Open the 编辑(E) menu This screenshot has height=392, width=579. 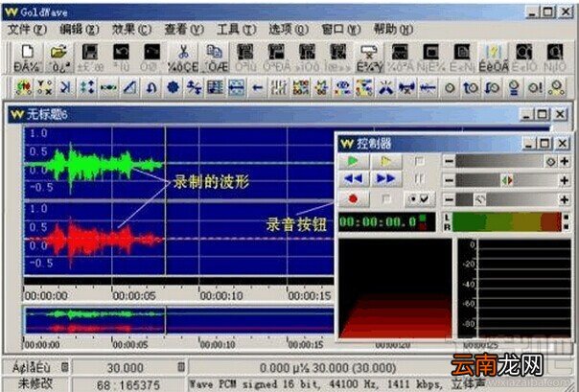(79, 29)
